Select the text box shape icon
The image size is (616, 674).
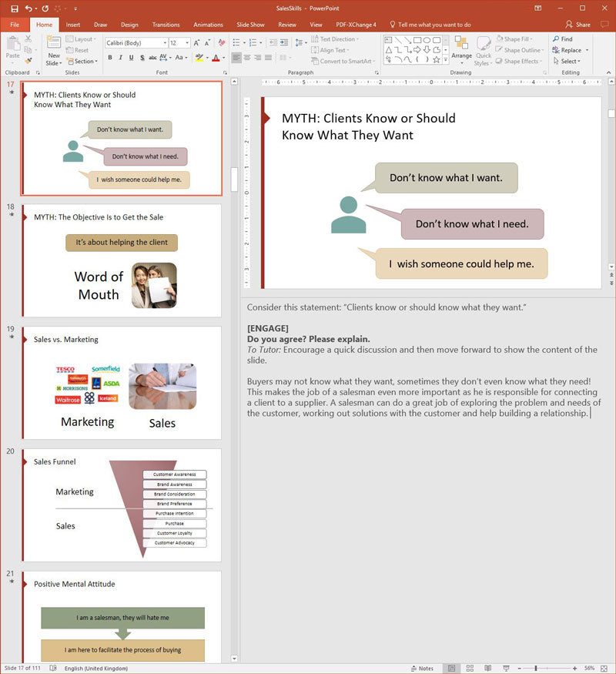click(x=388, y=40)
